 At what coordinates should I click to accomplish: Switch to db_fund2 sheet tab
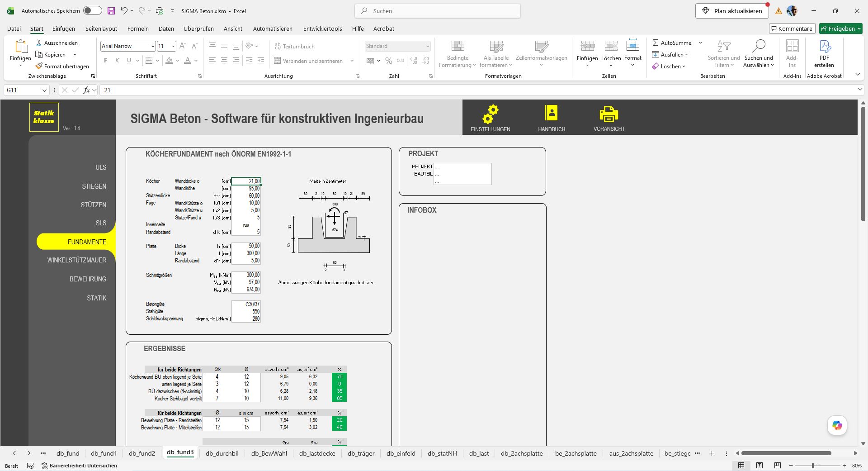tap(142, 453)
